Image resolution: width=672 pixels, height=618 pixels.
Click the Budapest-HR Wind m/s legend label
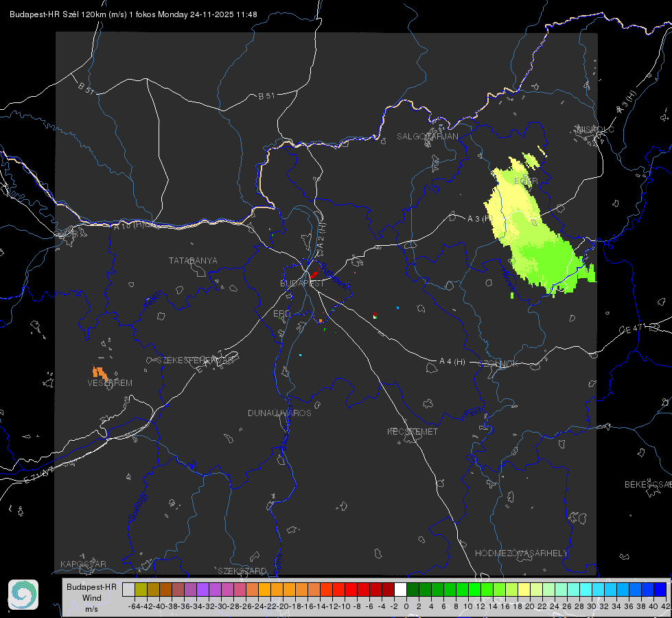pyautogui.click(x=92, y=598)
